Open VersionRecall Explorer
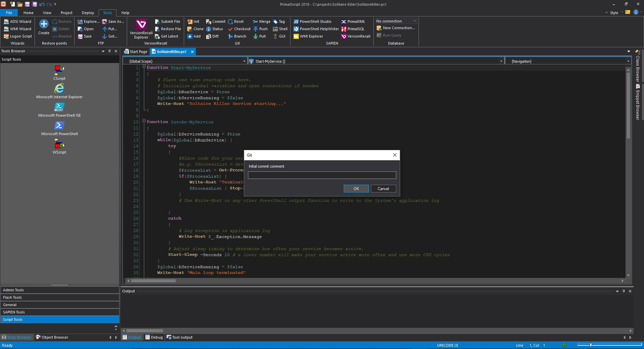This screenshot has width=644, height=349. tap(141, 29)
